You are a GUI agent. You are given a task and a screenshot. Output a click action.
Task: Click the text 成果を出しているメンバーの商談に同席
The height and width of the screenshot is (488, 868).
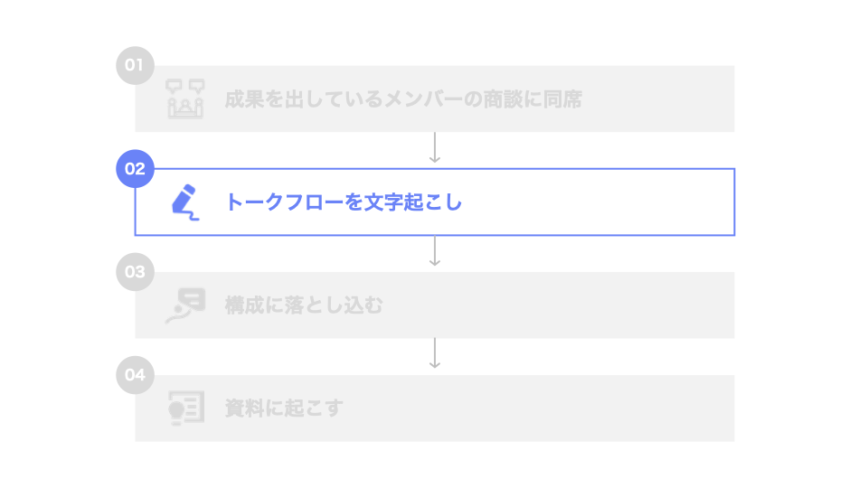pyautogui.click(x=403, y=99)
